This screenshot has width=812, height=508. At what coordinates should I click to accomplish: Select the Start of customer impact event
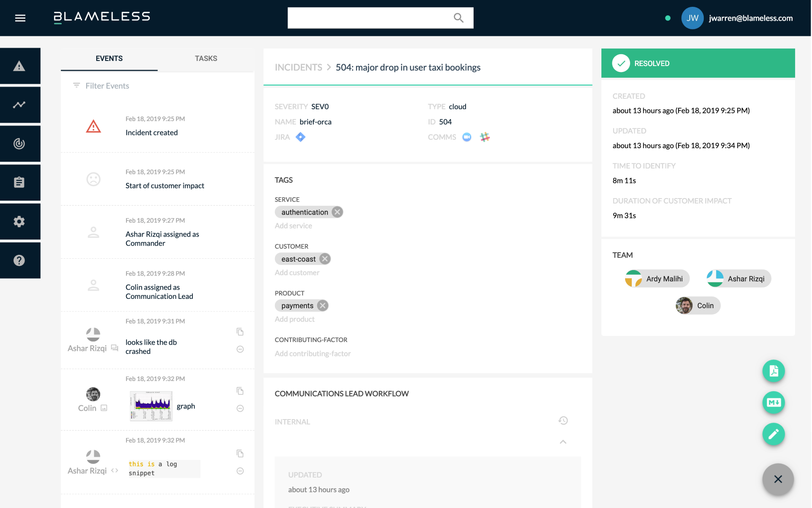(158, 179)
